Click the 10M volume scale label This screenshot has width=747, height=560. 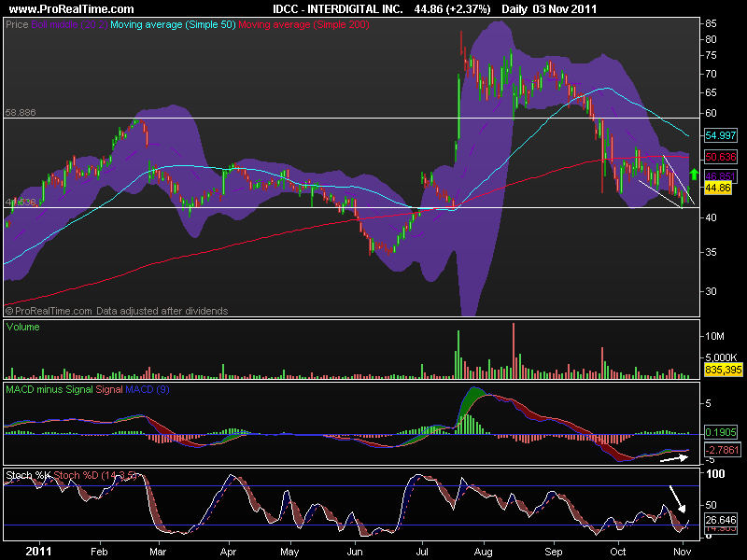point(714,336)
